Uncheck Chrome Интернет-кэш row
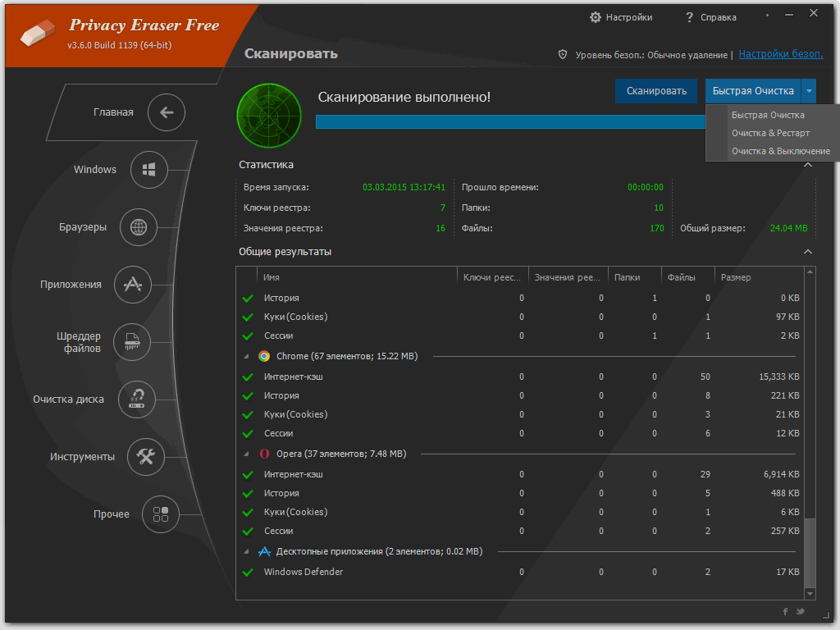Viewport: 840px width, 630px height. pyautogui.click(x=248, y=377)
